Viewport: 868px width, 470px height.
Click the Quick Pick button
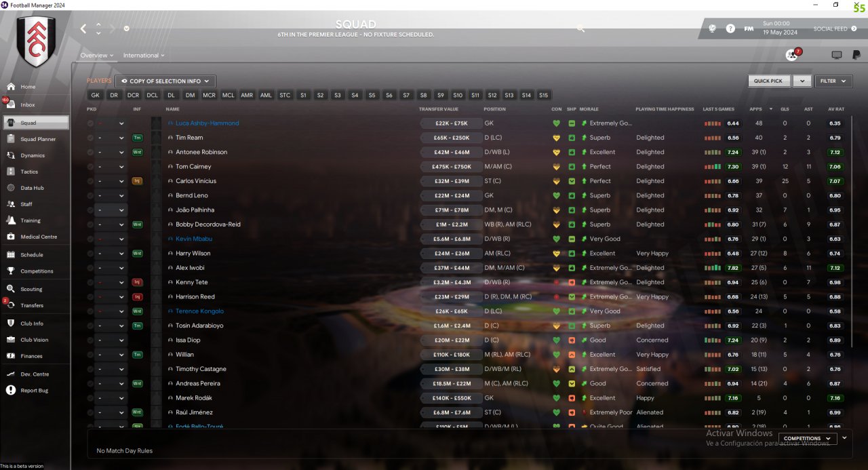tap(768, 81)
